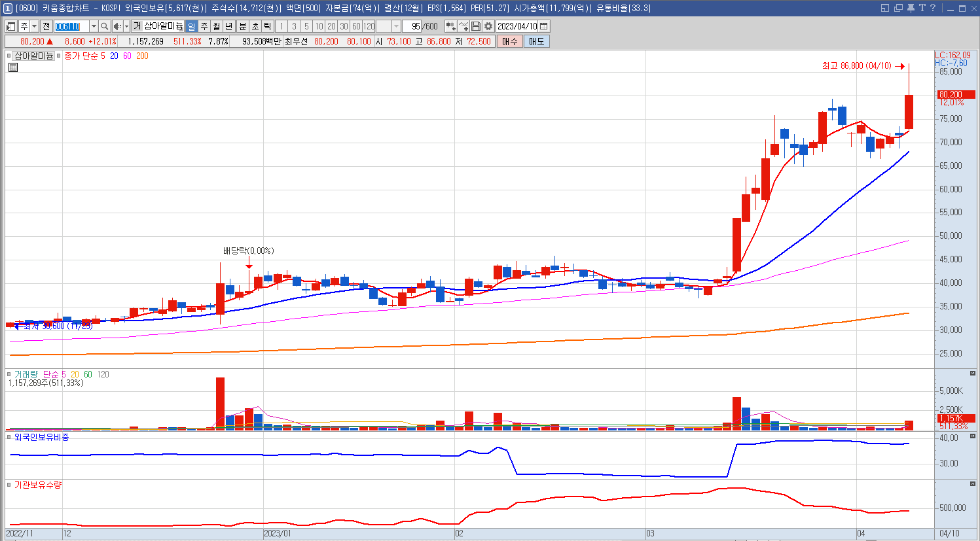Switch to 분 minute chart period
Screen dimensions: 980x541
[x=242, y=26]
